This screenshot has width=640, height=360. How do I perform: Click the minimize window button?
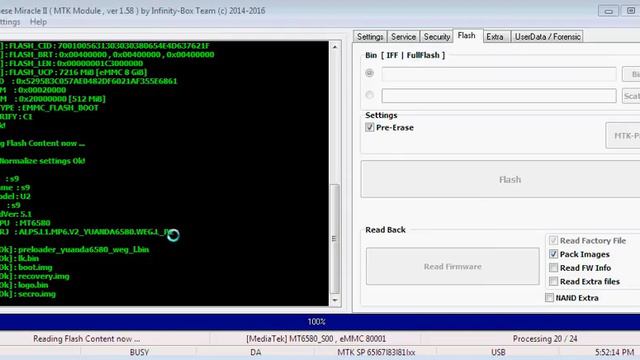(x=608, y=11)
